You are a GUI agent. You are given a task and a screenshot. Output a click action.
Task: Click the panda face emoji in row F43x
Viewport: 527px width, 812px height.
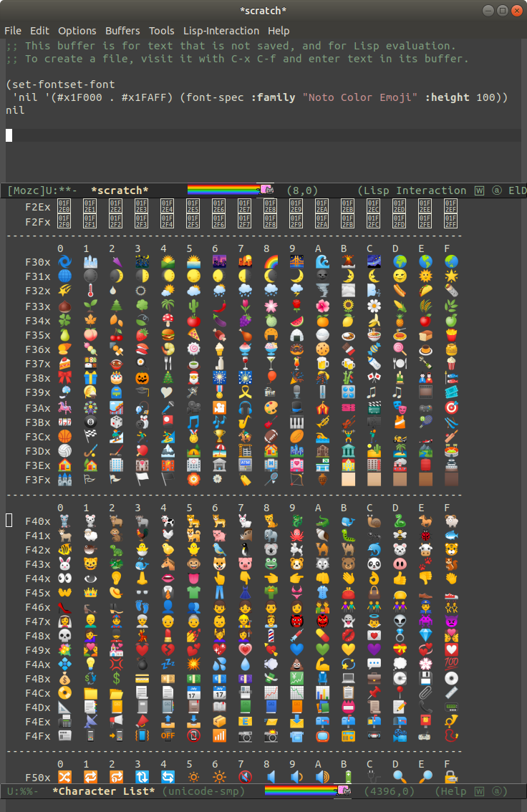click(374, 564)
